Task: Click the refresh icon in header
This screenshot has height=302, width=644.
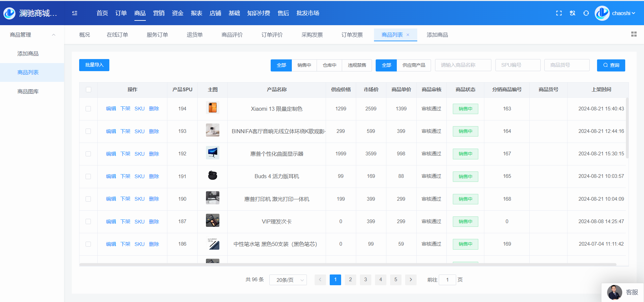Action: 586,13
